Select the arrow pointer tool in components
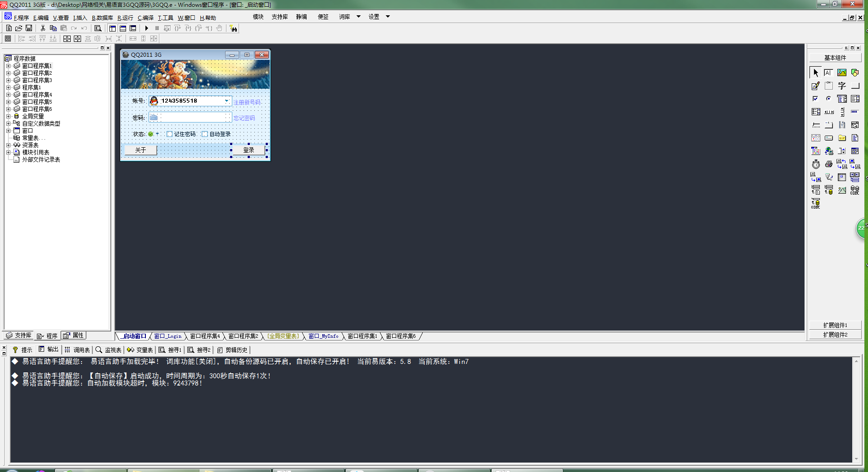The width and height of the screenshot is (868, 472). click(x=815, y=73)
